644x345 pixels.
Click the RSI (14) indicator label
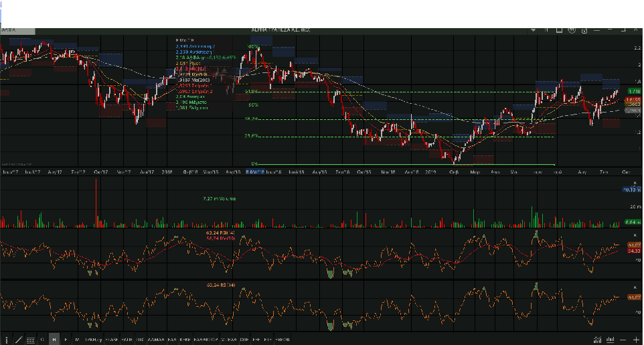(221, 285)
